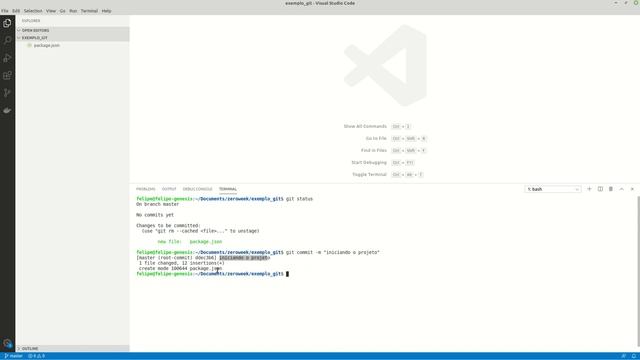Open the Terminal menu

[89, 11]
